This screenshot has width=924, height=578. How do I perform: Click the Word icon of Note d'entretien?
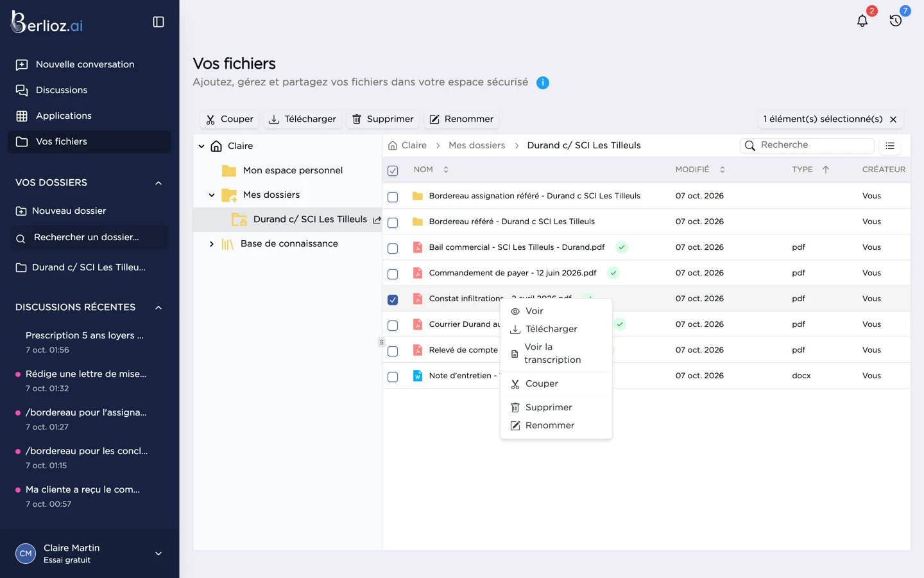tap(418, 376)
